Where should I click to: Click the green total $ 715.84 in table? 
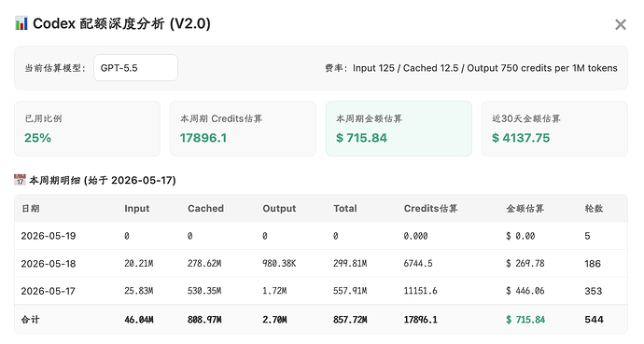pyautogui.click(x=525, y=320)
